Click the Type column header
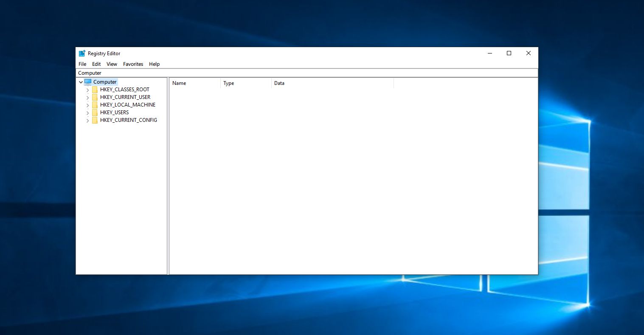This screenshot has width=644, height=335. point(246,83)
